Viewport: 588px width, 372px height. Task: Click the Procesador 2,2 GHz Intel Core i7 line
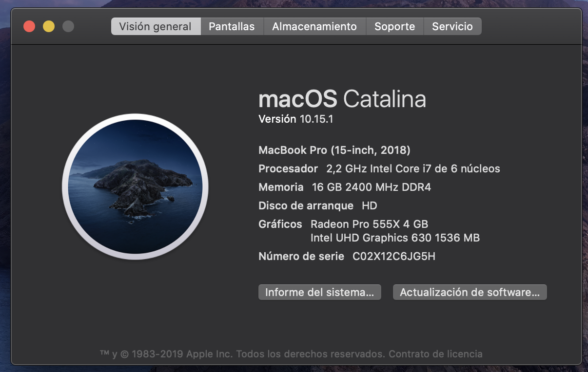pos(379,168)
